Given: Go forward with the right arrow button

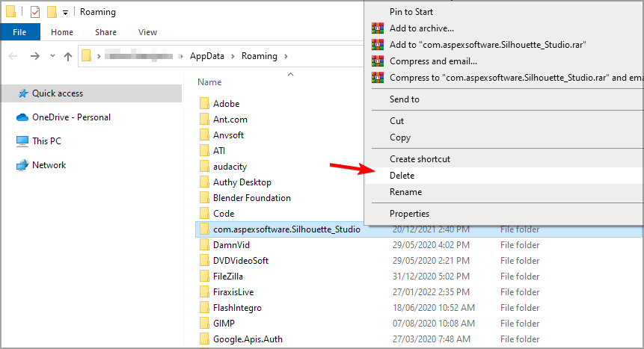Looking at the screenshot, I should pyautogui.click(x=35, y=56).
